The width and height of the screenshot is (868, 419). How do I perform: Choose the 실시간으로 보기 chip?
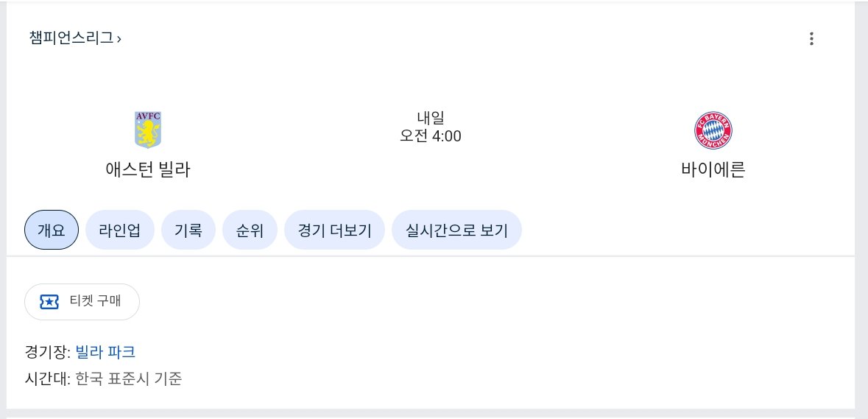point(456,230)
